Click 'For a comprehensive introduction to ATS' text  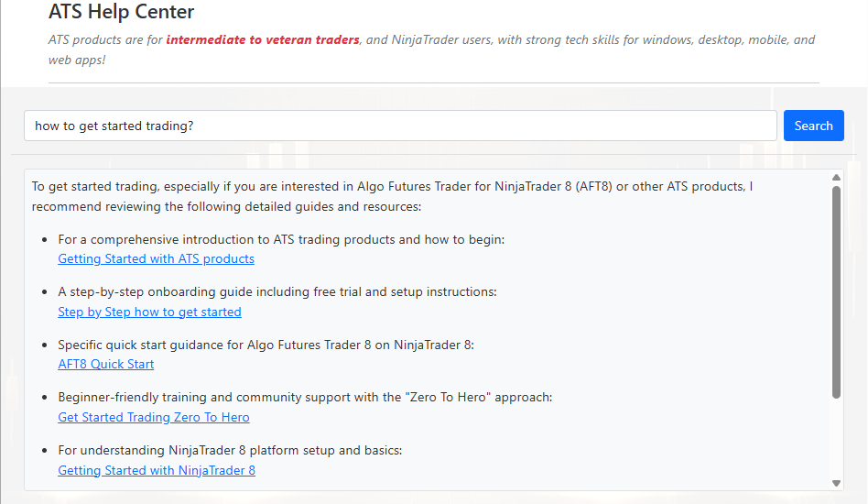(x=281, y=239)
